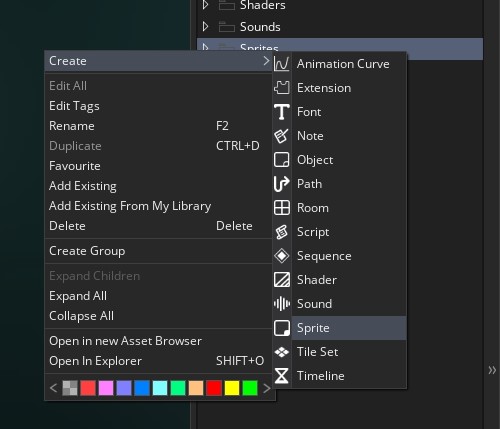Click the Sprite icon in the Create submenu
This screenshot has width=500, height=429.
[x=282, y=328]
